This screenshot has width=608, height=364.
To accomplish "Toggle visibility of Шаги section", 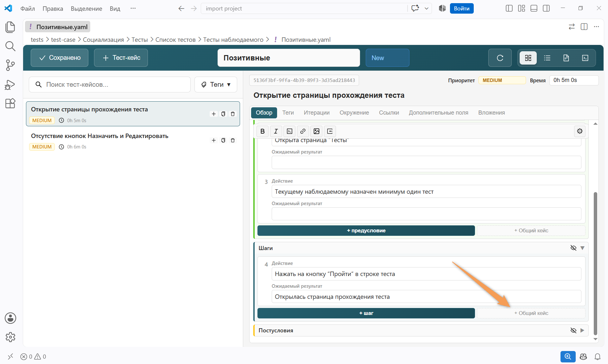I will click(573, 248).
